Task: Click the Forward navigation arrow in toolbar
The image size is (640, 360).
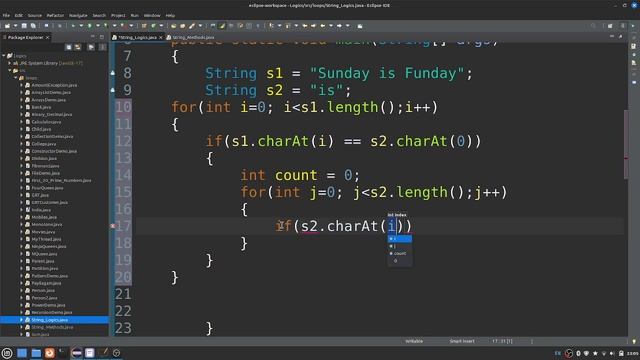Action: pyautogui.click(x=339, y=26)
